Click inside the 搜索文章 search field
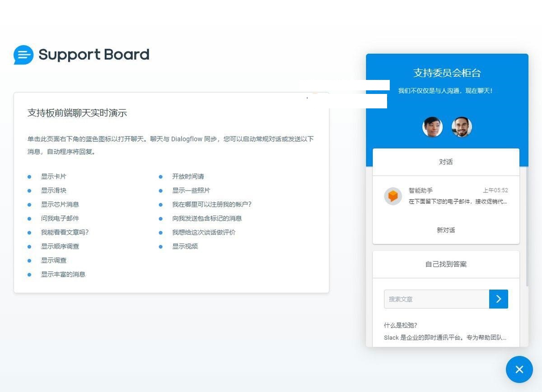 point(434,299)
